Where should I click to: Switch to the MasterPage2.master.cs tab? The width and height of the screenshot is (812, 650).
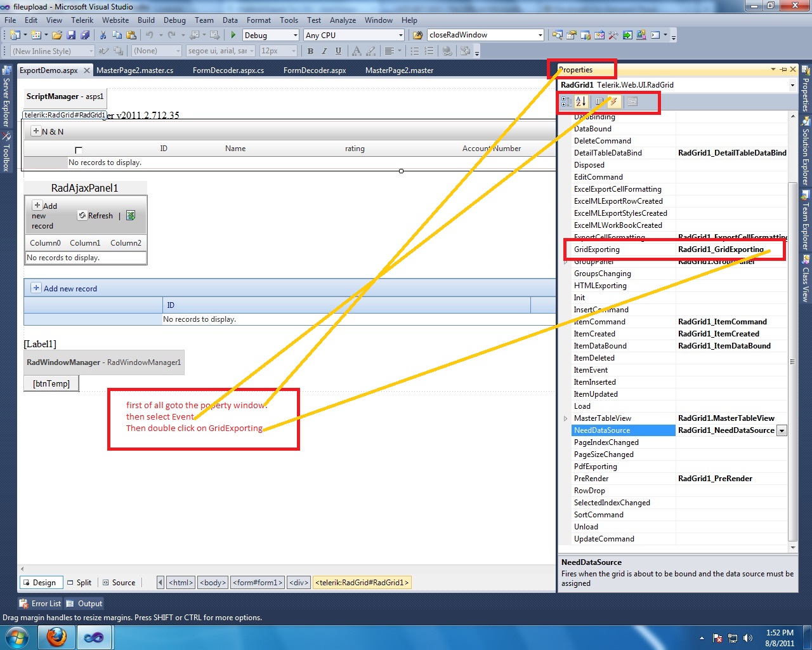134,70
